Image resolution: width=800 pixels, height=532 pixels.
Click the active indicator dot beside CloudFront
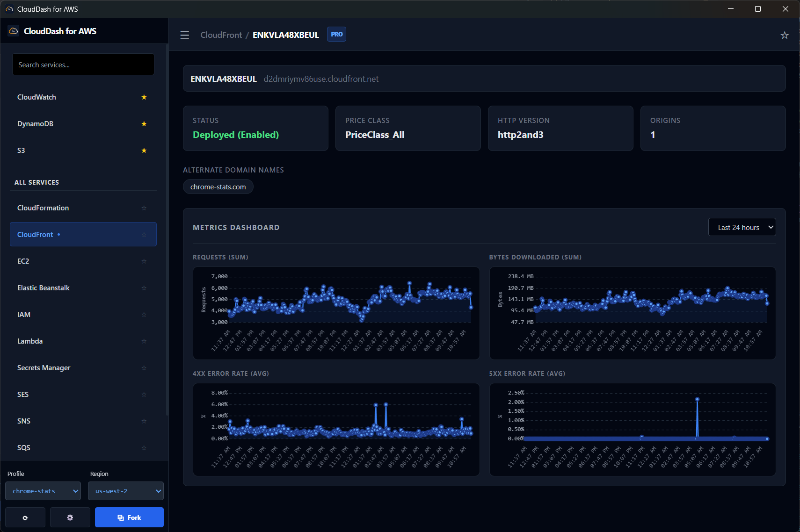(x=59, y=234)
